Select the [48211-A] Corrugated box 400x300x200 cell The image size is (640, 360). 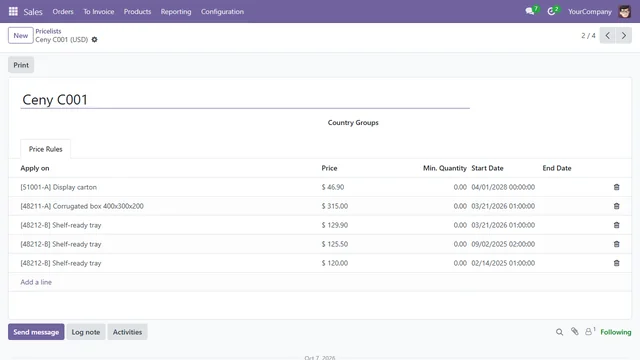pos(82,206)
